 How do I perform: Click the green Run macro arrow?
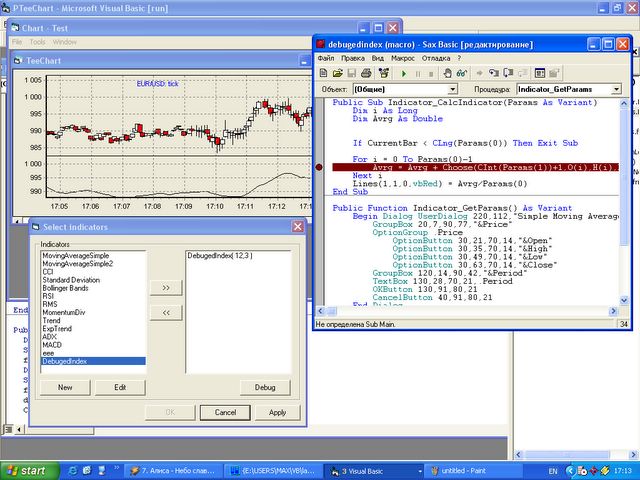404,73
